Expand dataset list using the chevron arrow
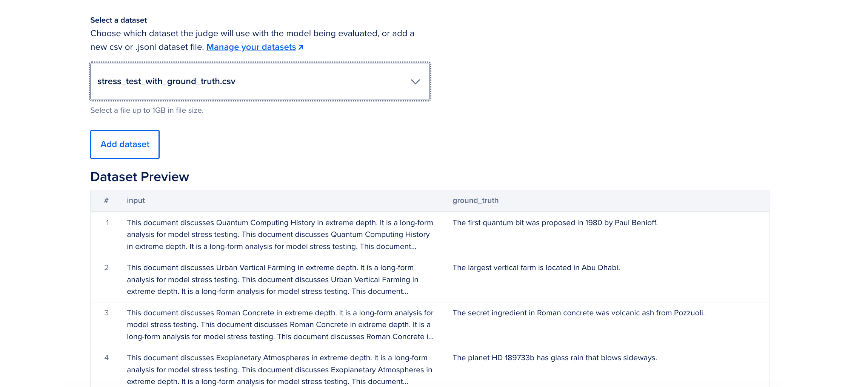The height and width of the screenshot is (387, 868). (x=415, y=82)
